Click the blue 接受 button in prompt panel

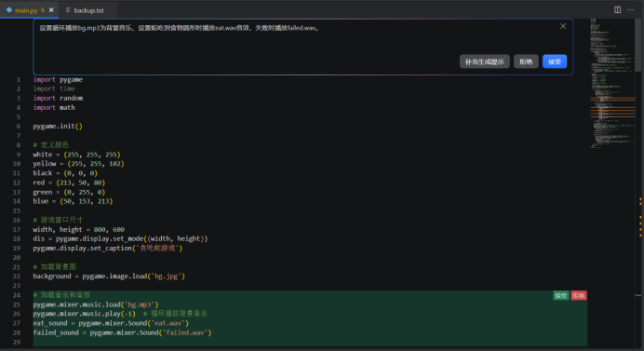tap(555, 61)
